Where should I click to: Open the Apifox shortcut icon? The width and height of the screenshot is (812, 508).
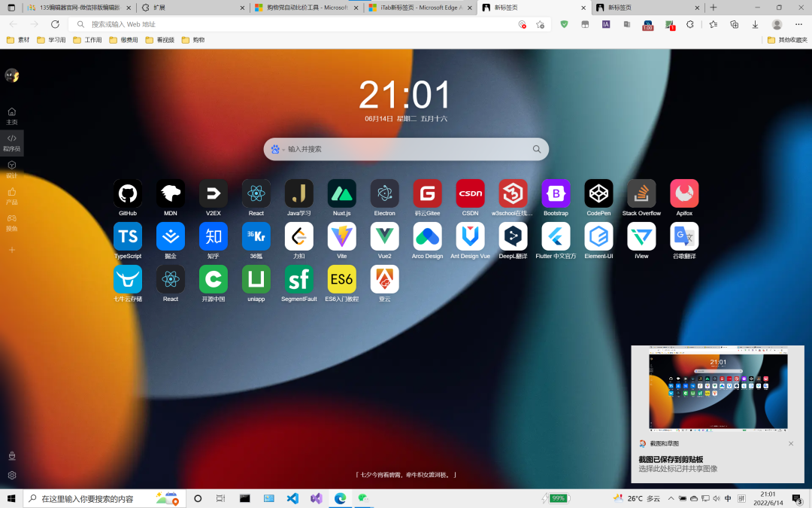(x=684, y=193)
